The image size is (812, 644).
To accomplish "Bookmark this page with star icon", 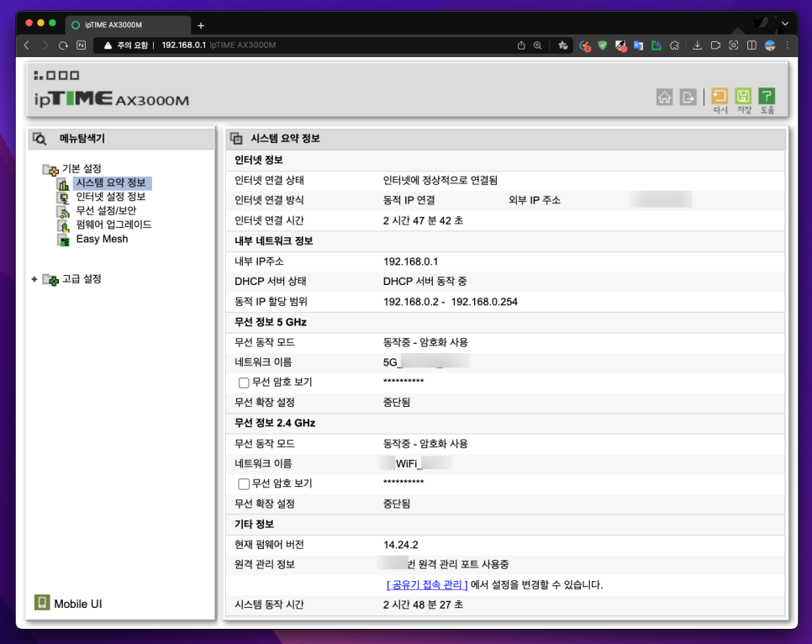I will (563, 45).
